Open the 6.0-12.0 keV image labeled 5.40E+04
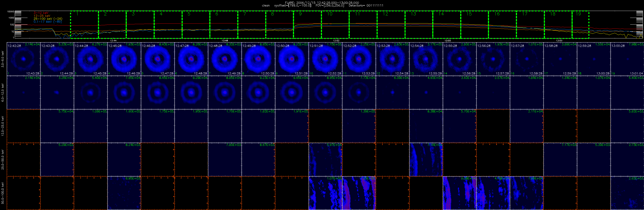Screen dimensions: 644x210 tap(91, 92)
